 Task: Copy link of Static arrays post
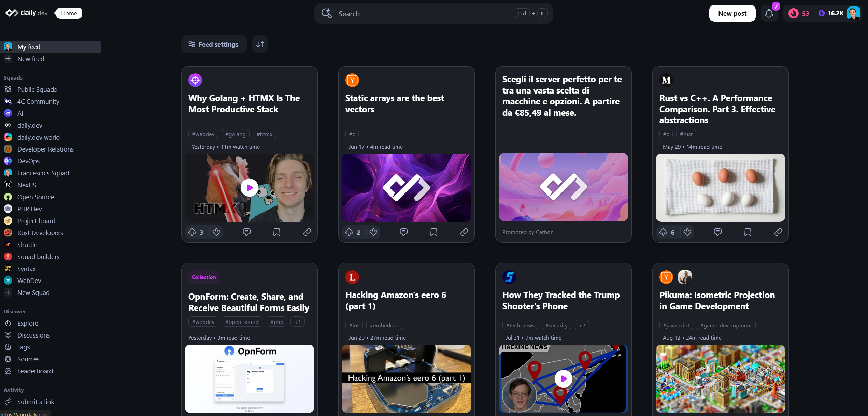click(x=464, y=232)
